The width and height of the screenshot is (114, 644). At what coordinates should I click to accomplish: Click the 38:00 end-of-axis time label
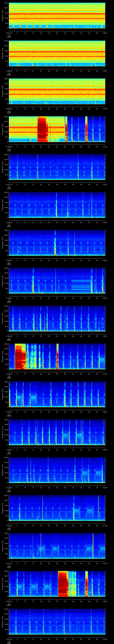click(105, 33)
